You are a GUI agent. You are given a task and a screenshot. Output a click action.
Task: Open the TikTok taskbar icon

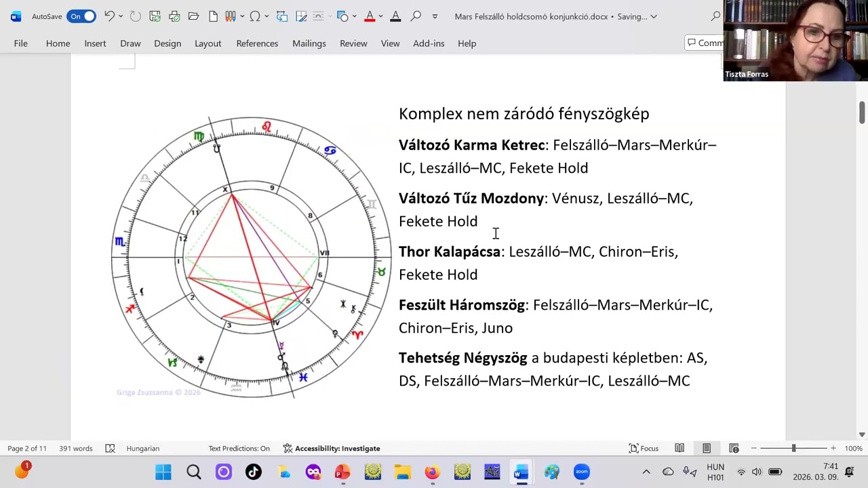click(x=254, y=472)
